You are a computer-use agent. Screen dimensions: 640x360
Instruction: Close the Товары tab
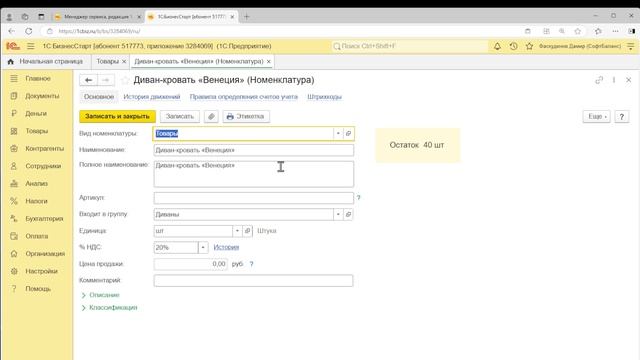click(124, 62)
